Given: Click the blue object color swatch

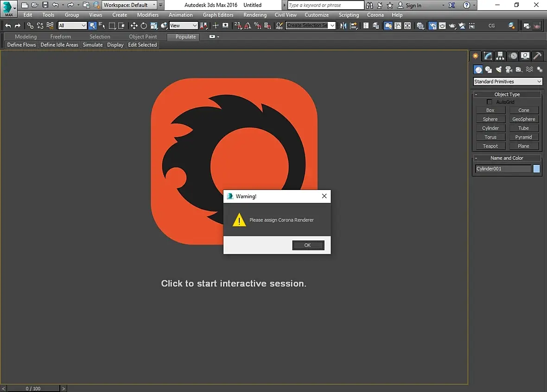Looking at the screenshot, I should coord(536,169).
